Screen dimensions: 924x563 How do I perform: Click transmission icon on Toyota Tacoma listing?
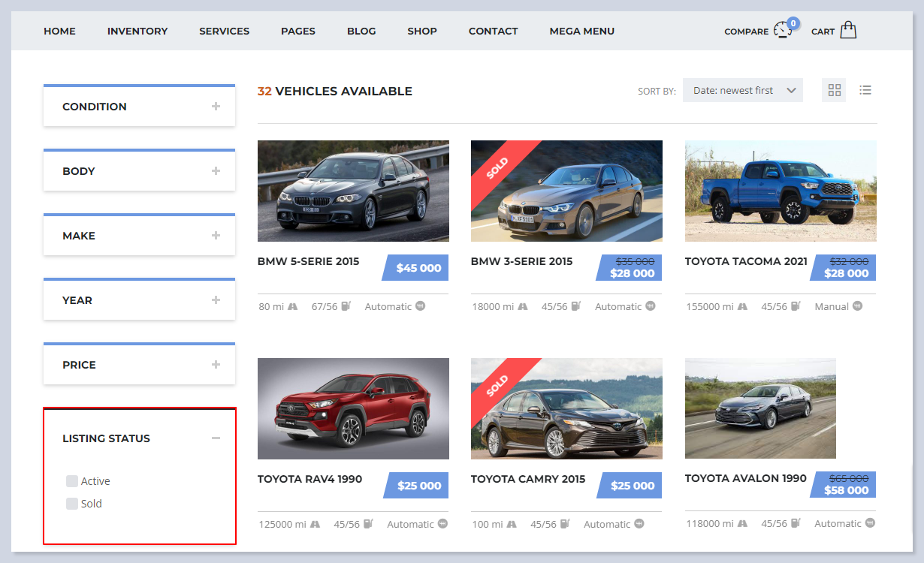tap(857, 306)
